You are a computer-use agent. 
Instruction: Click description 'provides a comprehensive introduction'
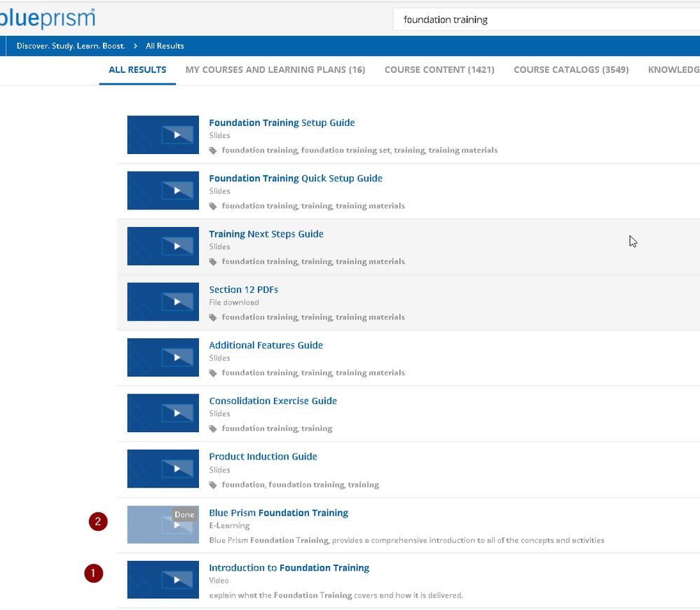408,541
